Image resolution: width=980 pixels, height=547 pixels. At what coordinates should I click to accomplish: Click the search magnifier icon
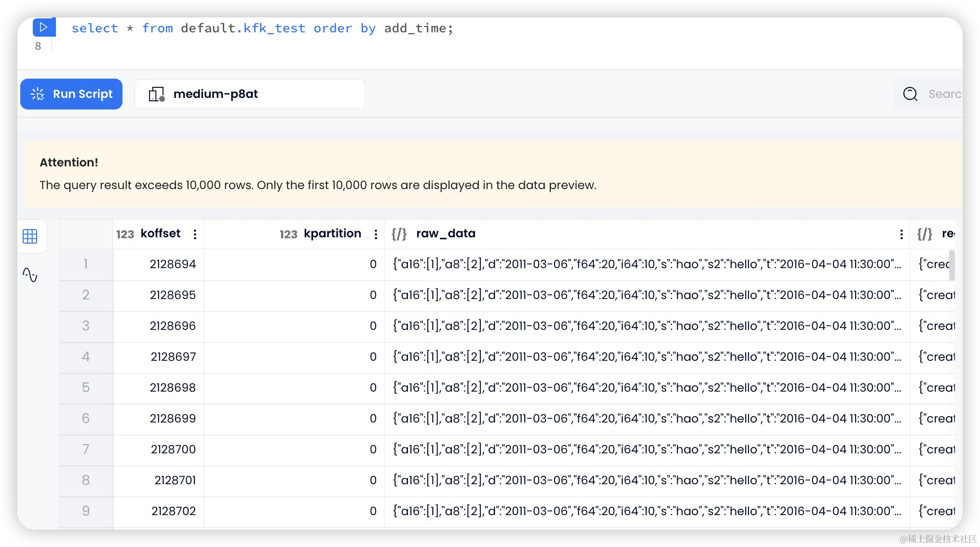click(x=910, y=94)
